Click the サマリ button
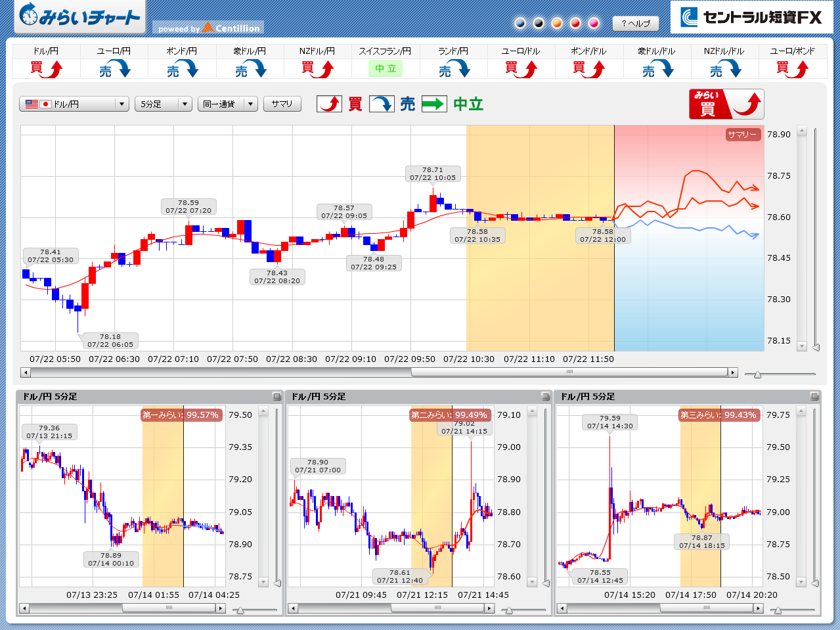This screenshot has width=840, height=630. [282, 104]
